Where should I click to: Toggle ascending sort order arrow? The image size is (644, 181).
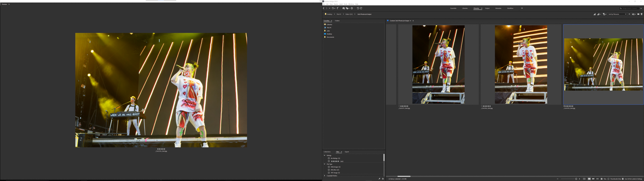629,14
